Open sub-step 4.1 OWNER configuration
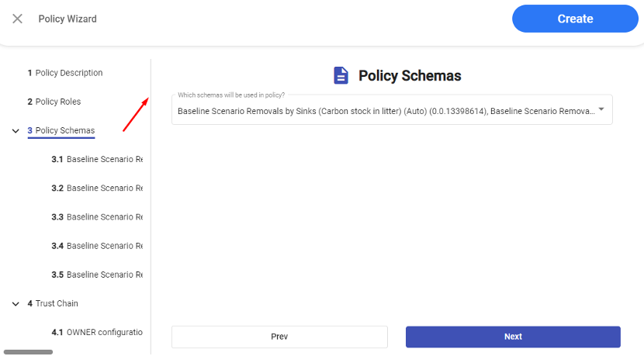Screen dimensions: 644x363 click(97, 332)
